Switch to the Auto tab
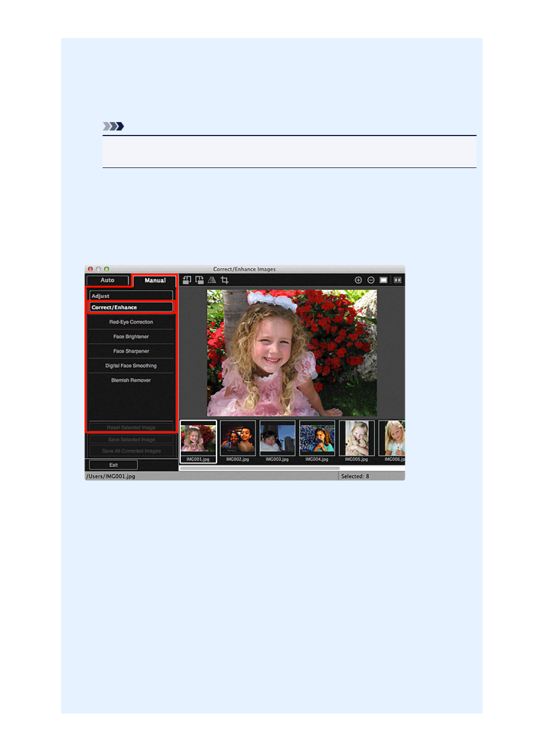 tap(107, 280)
